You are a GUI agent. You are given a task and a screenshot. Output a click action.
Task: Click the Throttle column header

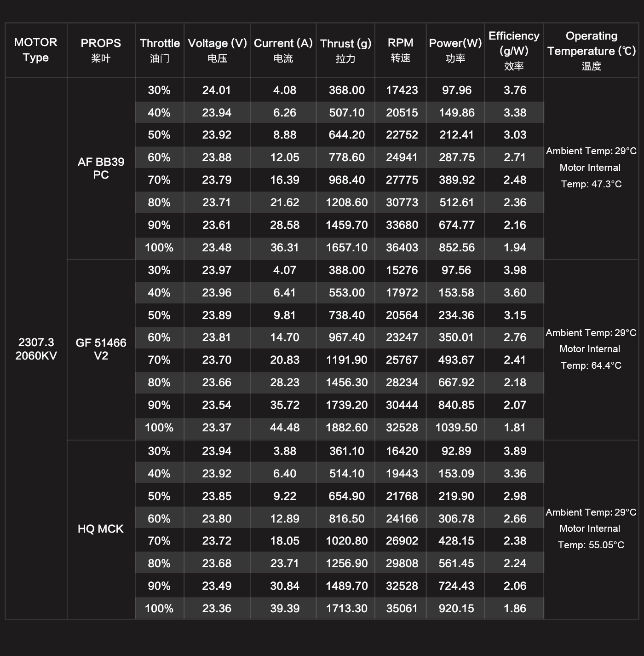click(160, 50)
